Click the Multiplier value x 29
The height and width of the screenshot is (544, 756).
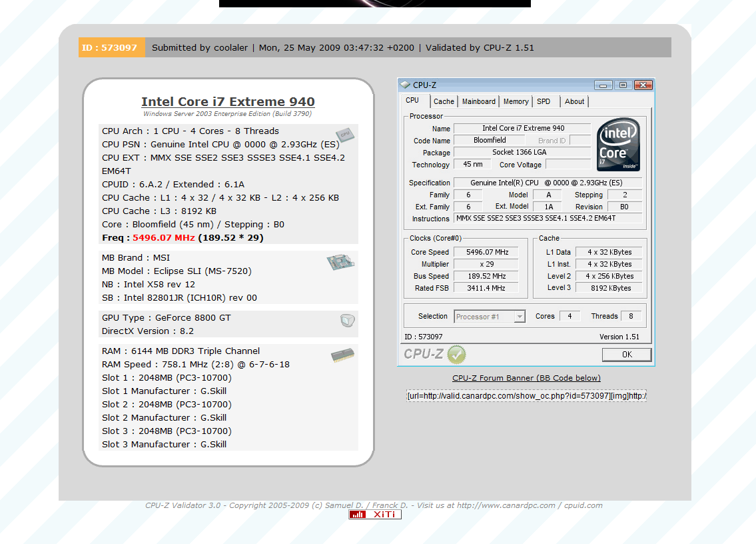[x=487, y=264]
